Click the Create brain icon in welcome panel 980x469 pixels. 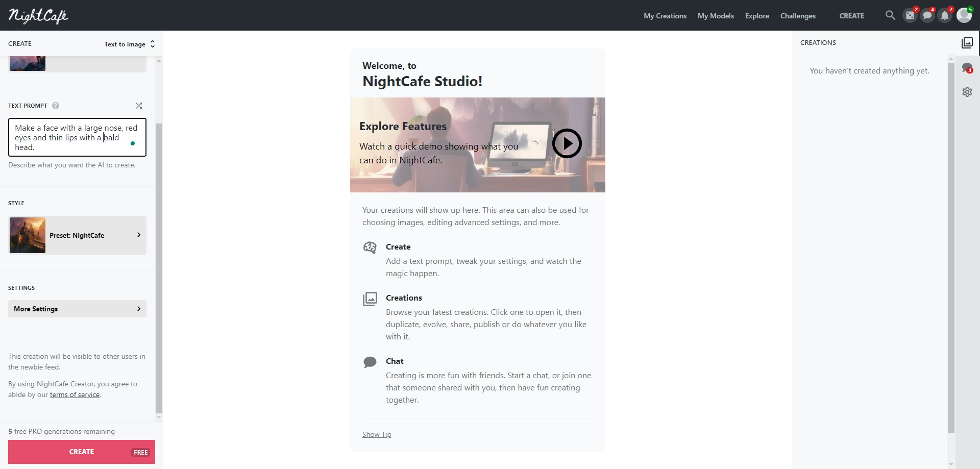pos(370,248)
